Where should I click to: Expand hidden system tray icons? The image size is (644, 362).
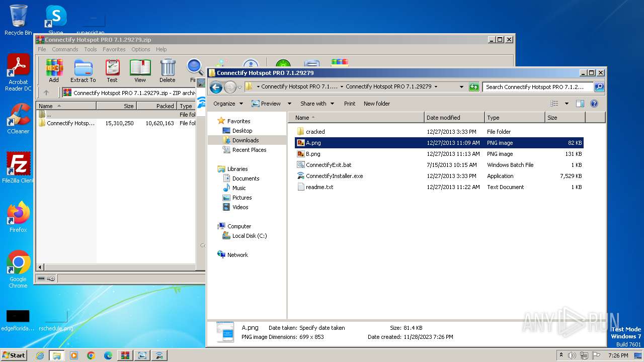point(561,355)
